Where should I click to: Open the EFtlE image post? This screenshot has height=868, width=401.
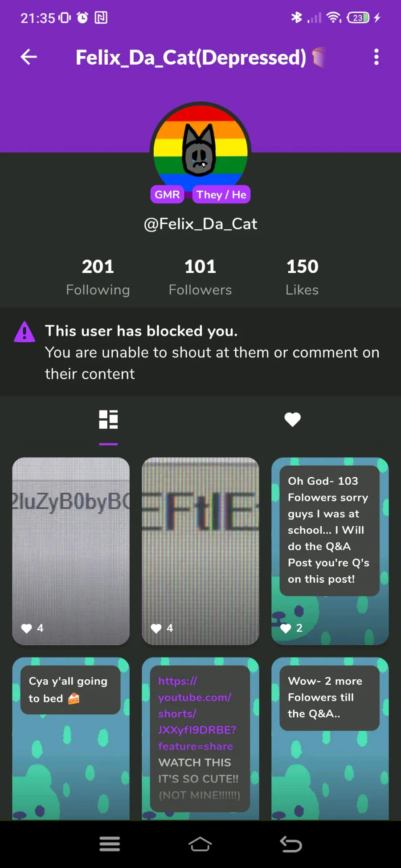(200, 551)
